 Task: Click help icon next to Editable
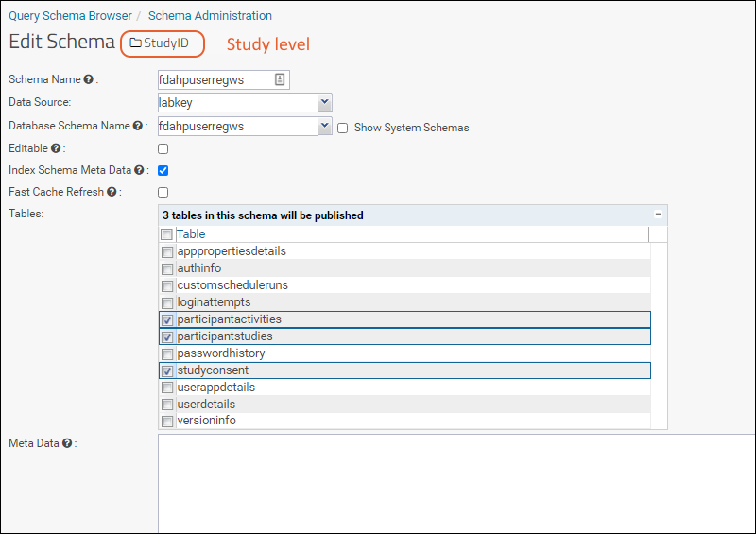click(56, 148)
